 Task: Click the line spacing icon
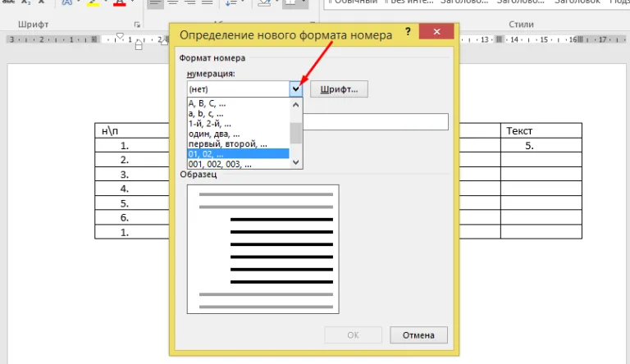coord(231,3)
